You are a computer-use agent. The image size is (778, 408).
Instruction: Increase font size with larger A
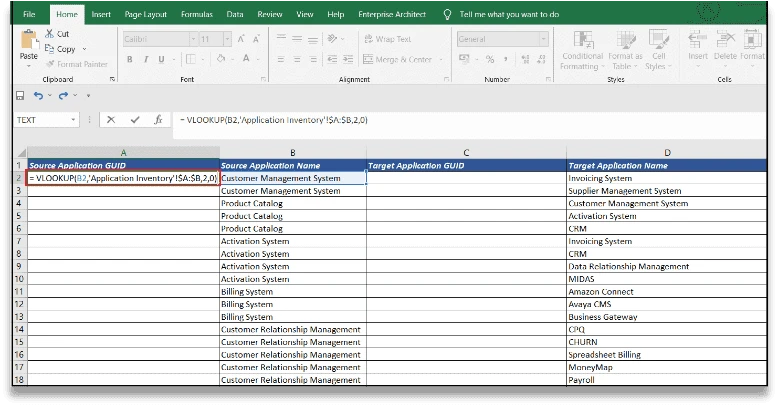pyautogui.click(x=241, y=39)
